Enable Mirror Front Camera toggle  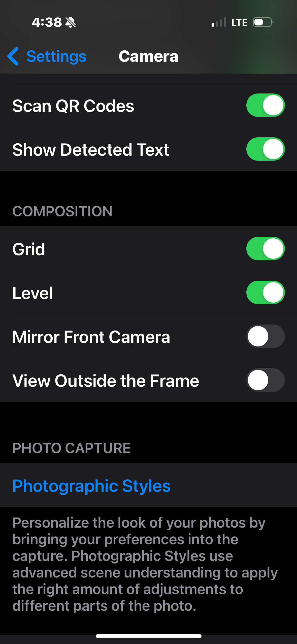(265, 336)
